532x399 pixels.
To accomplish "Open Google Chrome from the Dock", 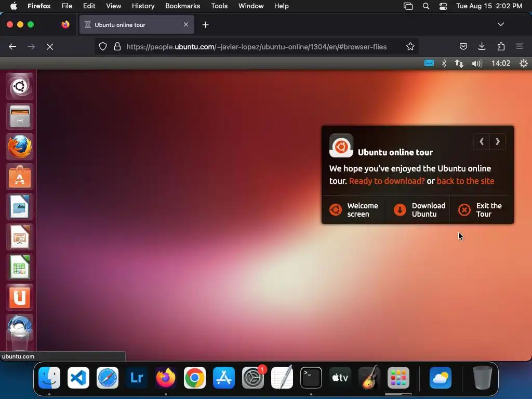I will (x=195, y=377).
